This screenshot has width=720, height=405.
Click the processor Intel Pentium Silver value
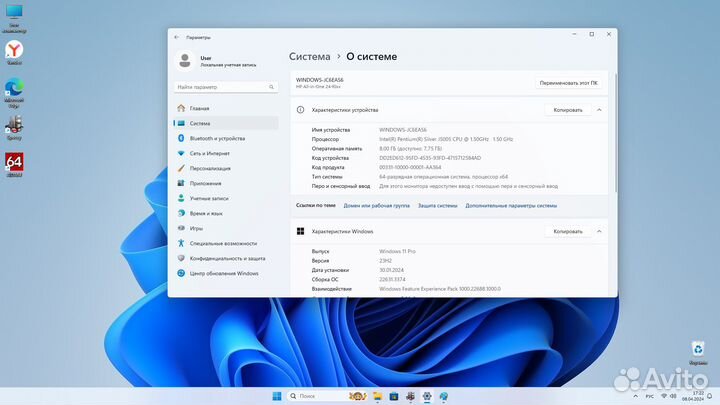(446, 139)
